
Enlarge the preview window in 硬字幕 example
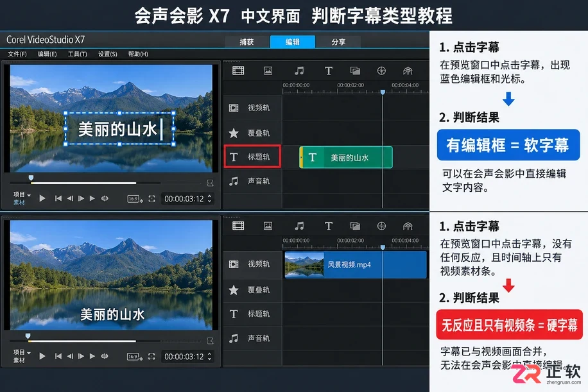coord(152,357)
